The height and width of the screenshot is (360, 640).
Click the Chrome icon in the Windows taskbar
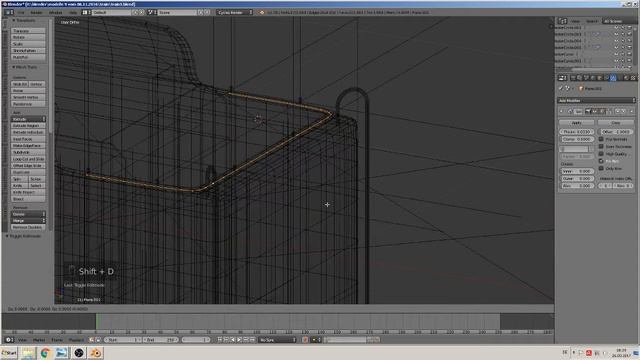click(x=45, y=353)
